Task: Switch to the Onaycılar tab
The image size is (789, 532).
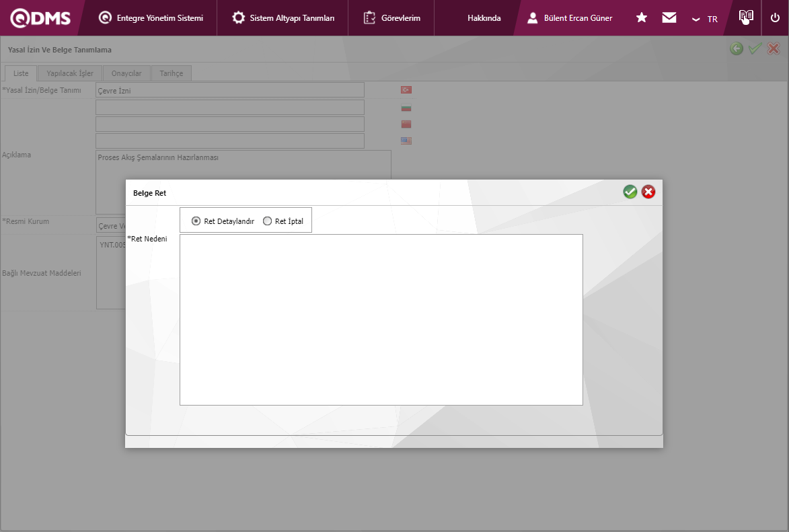Action: coord(126,73)
